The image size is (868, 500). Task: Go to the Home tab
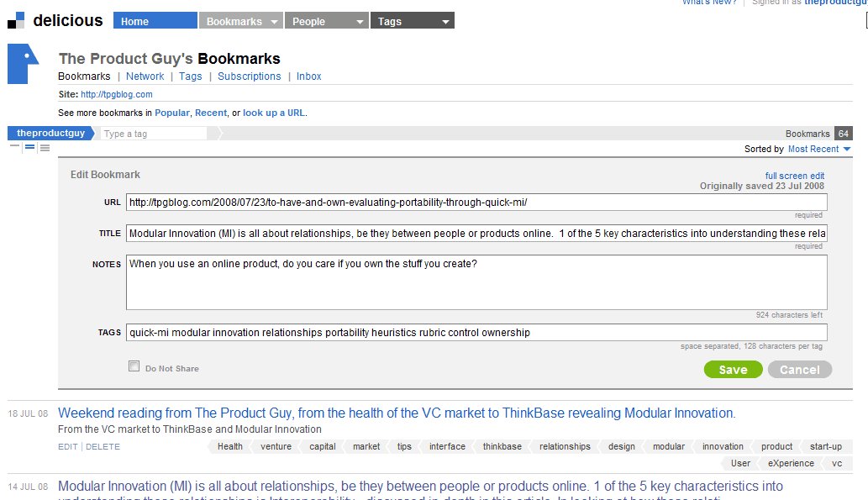click(155, 21)
